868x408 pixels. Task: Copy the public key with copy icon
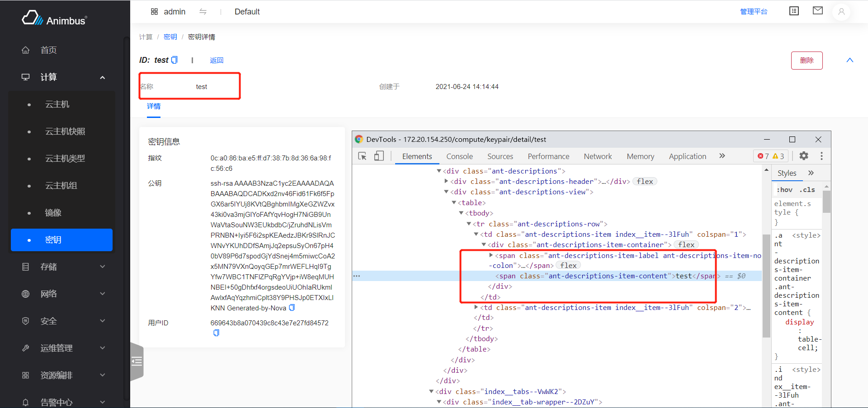tap(292, 308)
